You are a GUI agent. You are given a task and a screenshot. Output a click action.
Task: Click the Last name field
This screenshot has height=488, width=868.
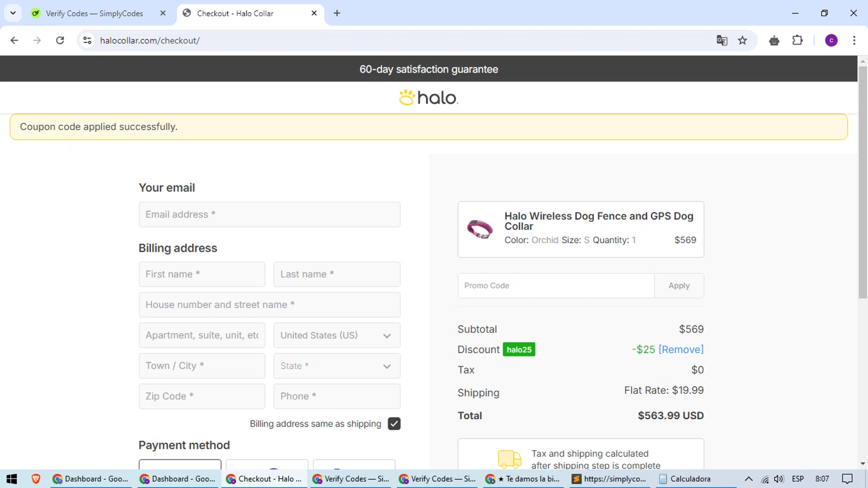point(337,274)
